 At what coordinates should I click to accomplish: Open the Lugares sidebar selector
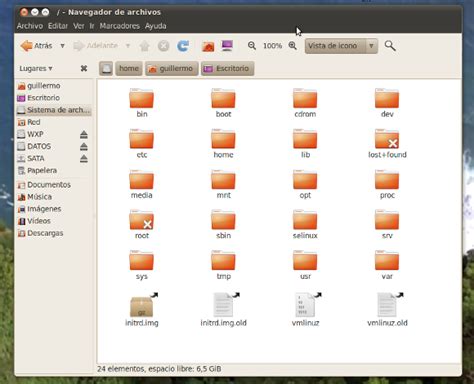coord(36,68)
